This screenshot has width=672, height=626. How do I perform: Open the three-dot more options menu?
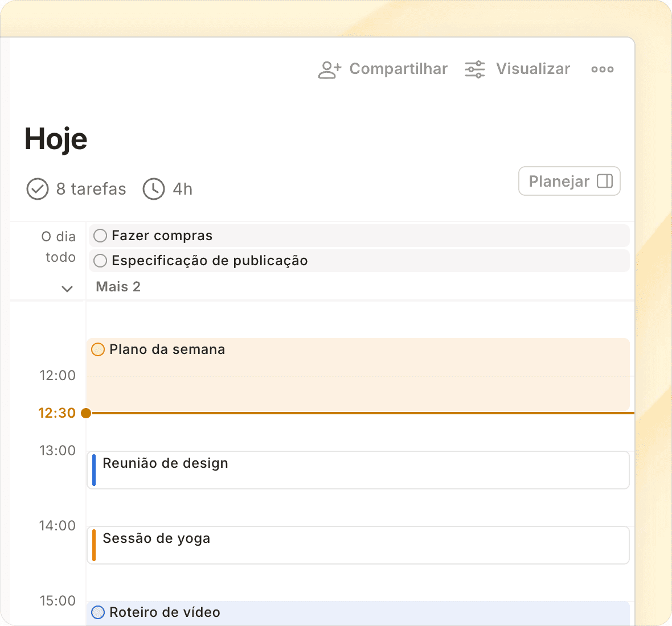point(602,69)
